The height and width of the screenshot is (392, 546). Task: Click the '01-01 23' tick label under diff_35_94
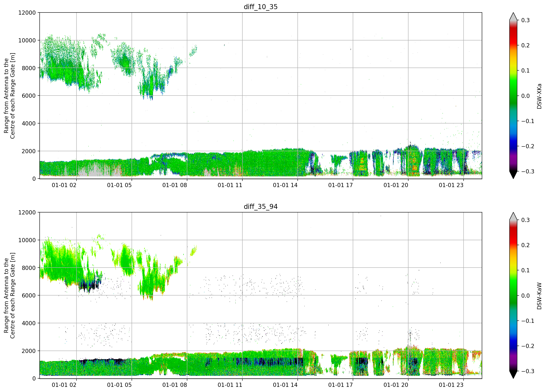451,385
